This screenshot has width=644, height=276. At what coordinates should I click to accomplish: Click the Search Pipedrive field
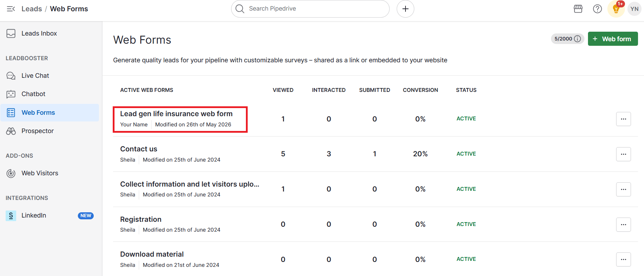coord(310,9)
